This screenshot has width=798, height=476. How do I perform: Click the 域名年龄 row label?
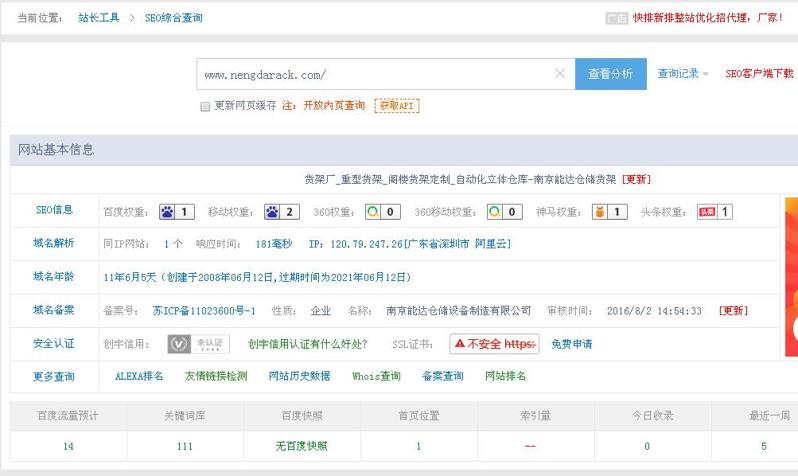[x=54, y=276]
